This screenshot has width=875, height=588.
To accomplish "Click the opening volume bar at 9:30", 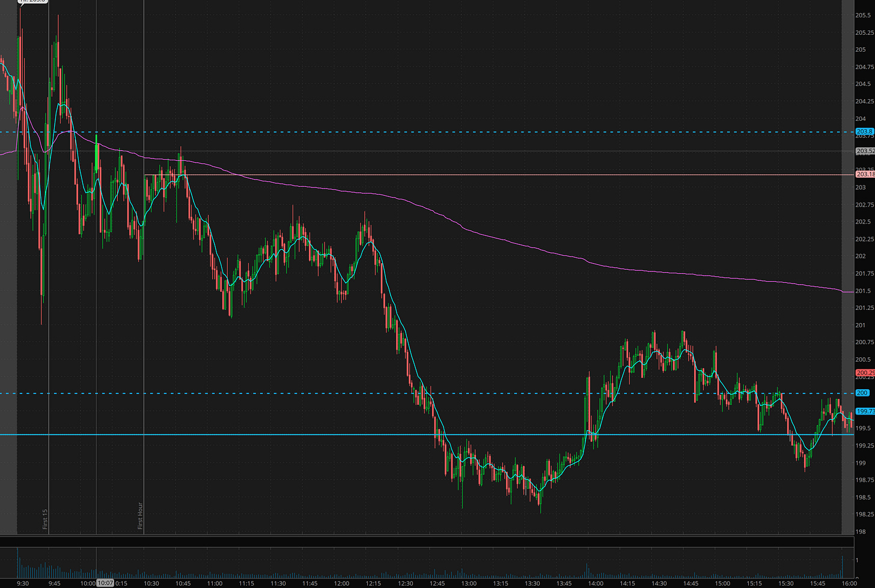I will click(x=18, y=563).
